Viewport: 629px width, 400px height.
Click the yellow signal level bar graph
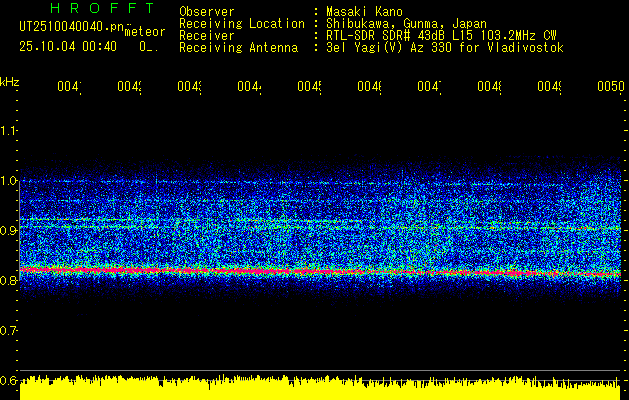click(320, 389)
